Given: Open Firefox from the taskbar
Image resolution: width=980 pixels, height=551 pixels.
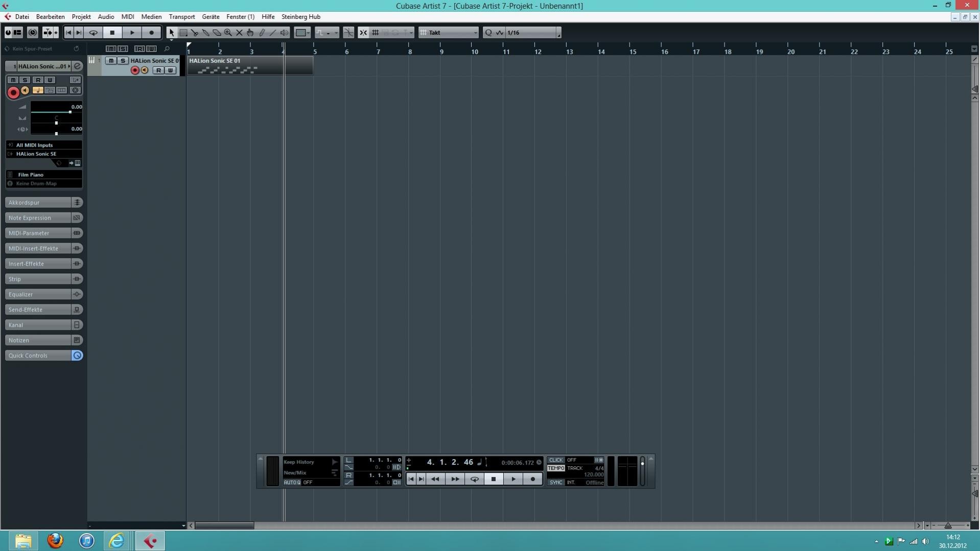Looking at the screenshot, I should pos(55,540).
